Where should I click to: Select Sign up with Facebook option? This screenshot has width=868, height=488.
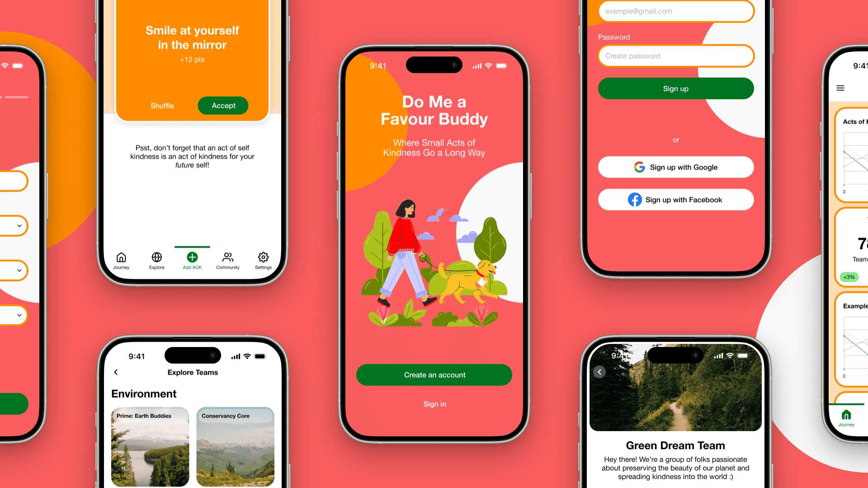pyautogui.click(x=675, y=200)
